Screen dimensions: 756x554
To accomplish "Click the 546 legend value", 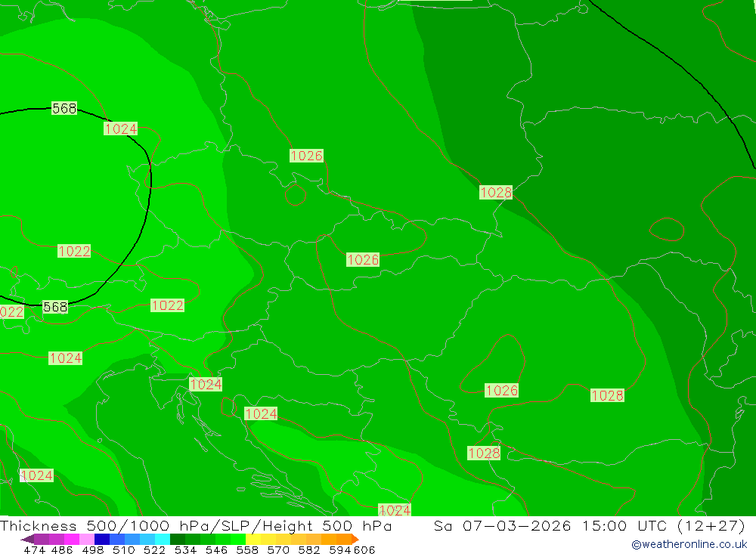I will [x=216, y=549].
